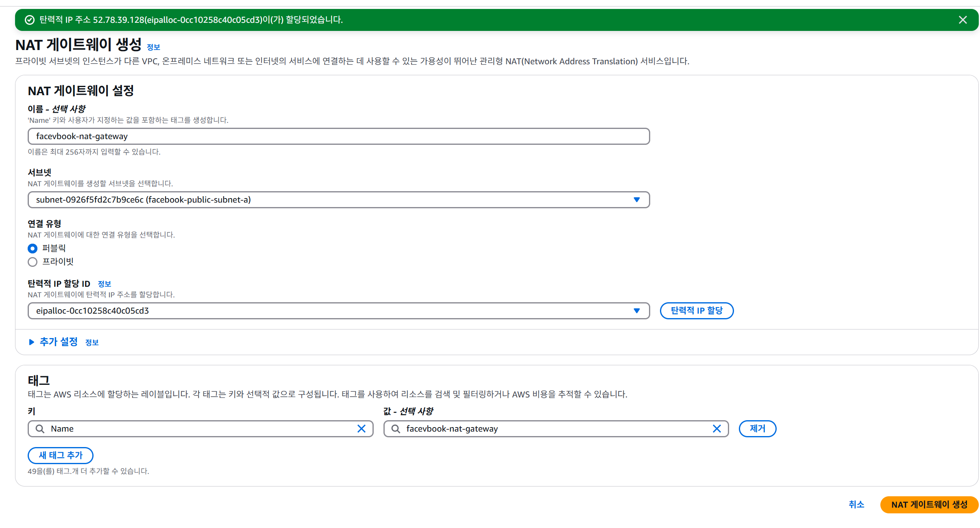980x528 pixels.
Task: Clear the facevbook-nat-gateway tag value field
Action: (x=716, y=429)
